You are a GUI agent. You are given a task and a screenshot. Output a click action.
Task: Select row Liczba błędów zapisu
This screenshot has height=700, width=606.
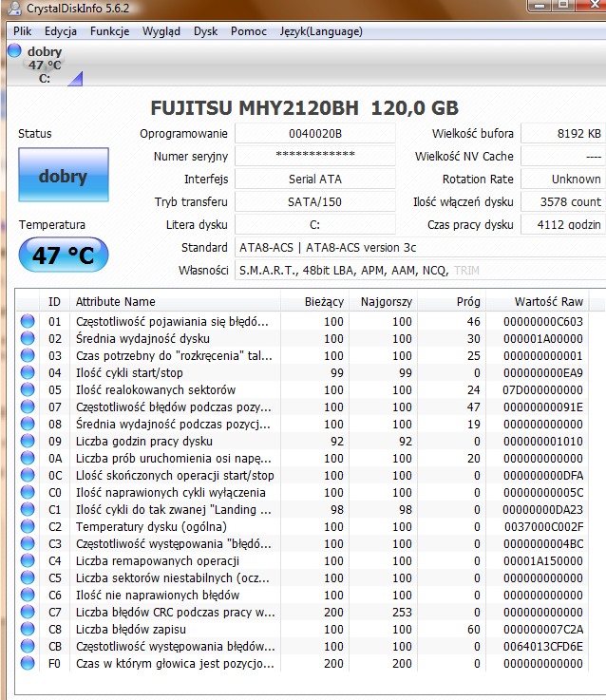(x=302, y=629)
